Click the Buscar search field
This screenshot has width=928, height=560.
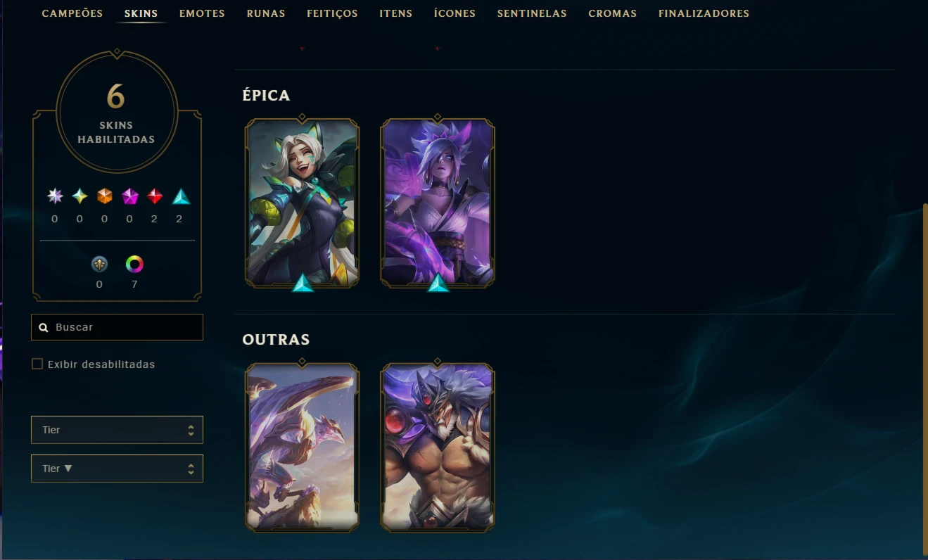click(117, 327)
